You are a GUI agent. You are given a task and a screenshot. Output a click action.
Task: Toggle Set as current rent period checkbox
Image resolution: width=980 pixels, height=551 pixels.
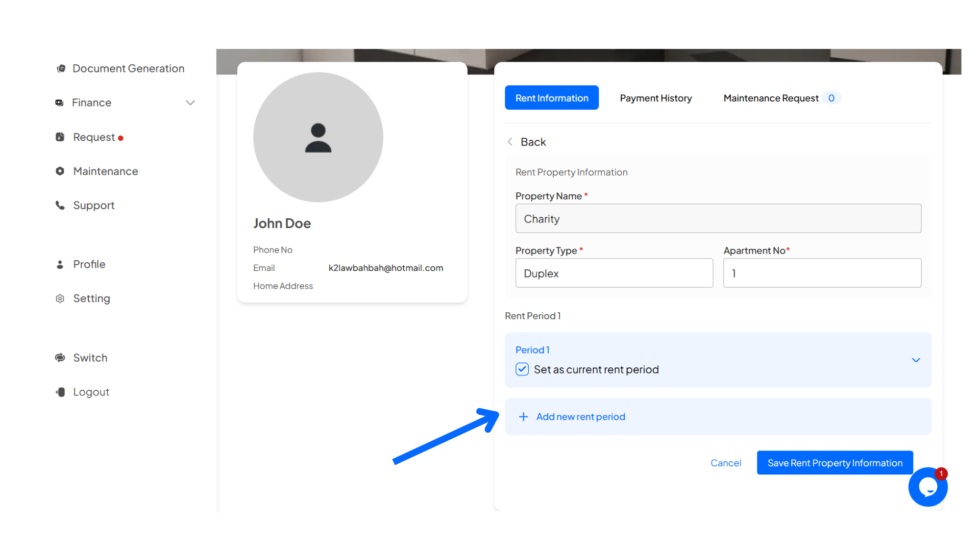[522, 369]
